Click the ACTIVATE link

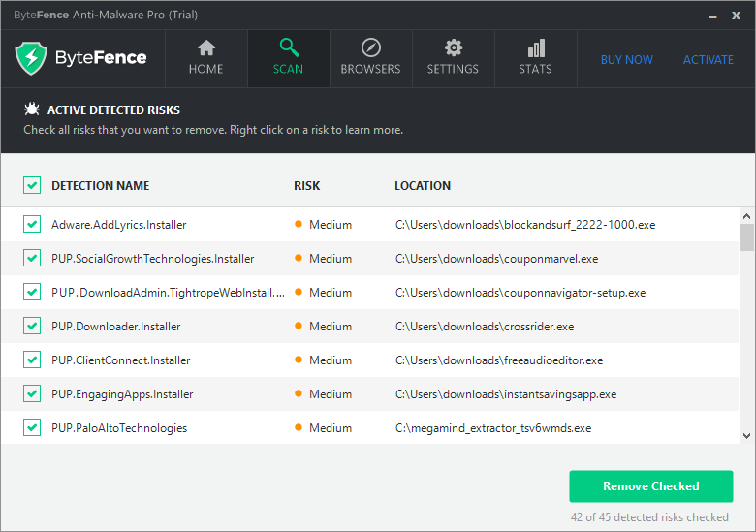pos(709,60)
